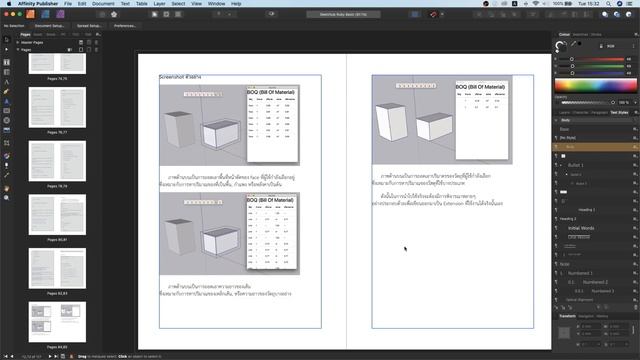Collapse the Bullet 1 style group
The image size is (640, 360).
[x=561, y=165]
